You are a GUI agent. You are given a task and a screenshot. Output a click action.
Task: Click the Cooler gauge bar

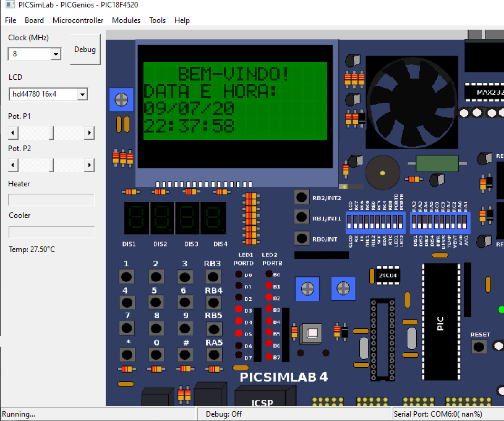[51, 232]
